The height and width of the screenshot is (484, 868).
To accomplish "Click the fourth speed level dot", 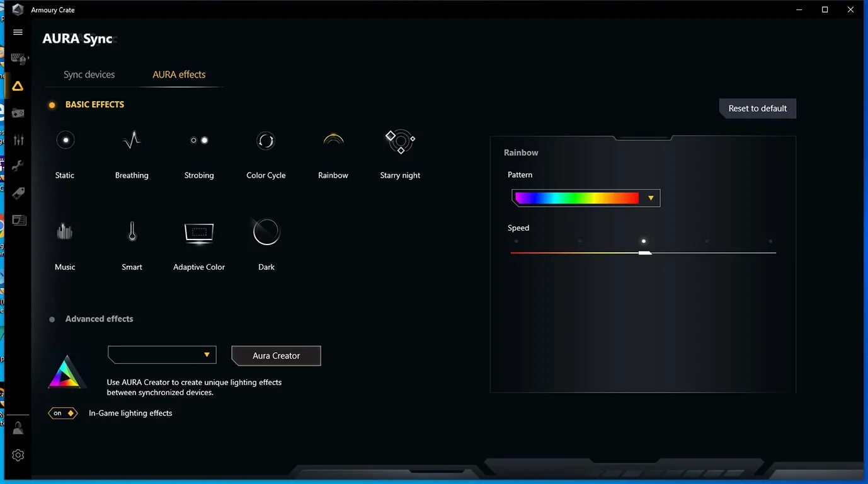I will click(x=707, y=241).
